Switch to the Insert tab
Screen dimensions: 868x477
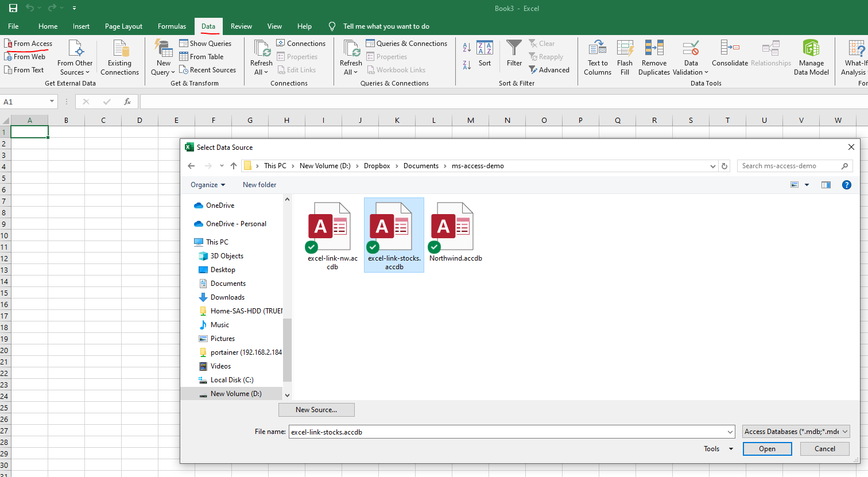click(x=81, y=26)
